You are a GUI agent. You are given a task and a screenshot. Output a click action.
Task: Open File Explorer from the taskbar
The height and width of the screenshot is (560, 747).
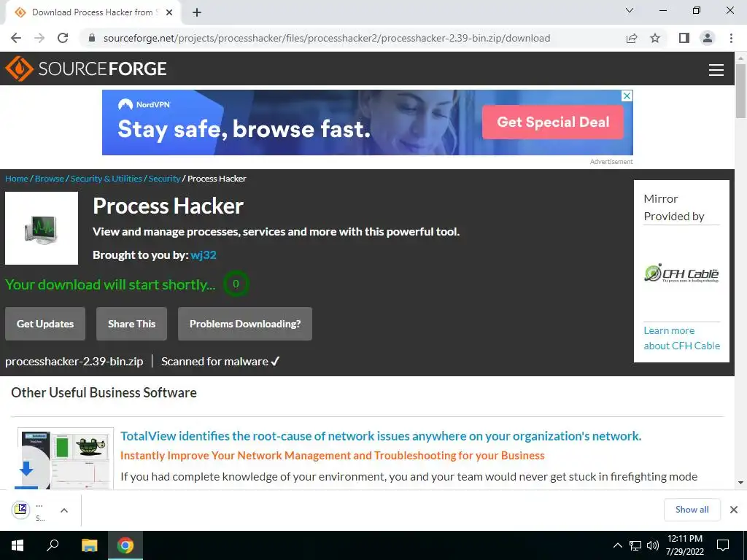point(89,545)
